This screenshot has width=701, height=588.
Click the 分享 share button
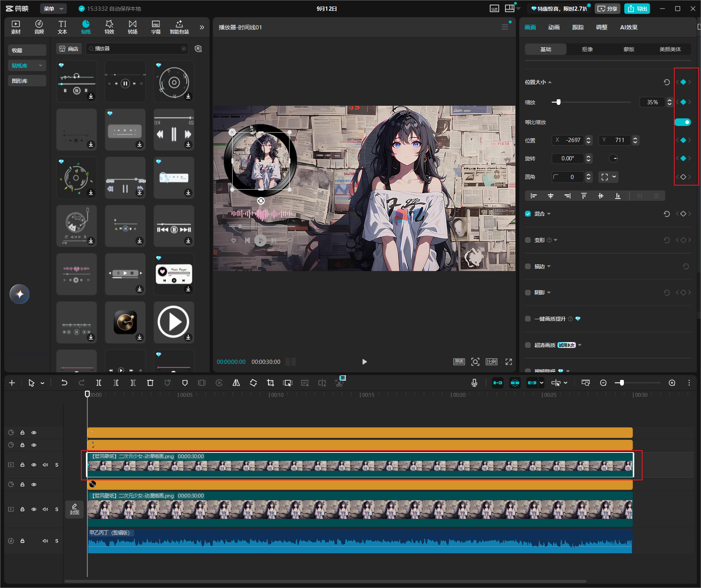point(607,8)
